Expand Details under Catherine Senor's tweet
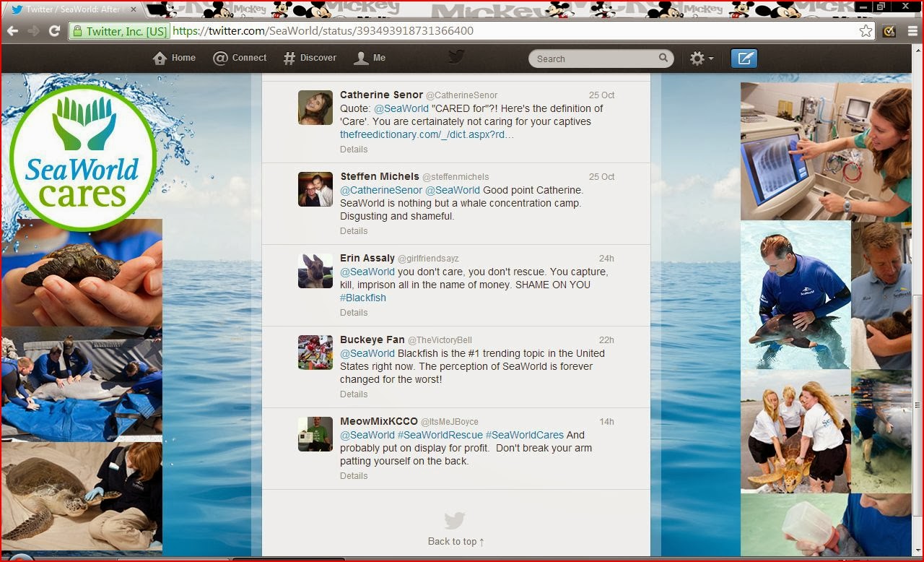924x562 pixels. pos(354,150)
